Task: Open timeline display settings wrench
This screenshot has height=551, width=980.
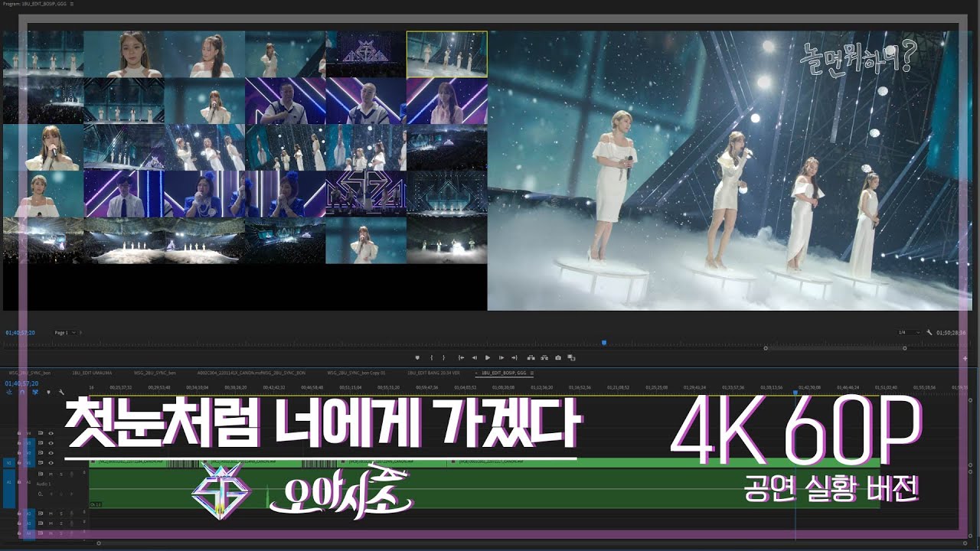Action: 61,392
